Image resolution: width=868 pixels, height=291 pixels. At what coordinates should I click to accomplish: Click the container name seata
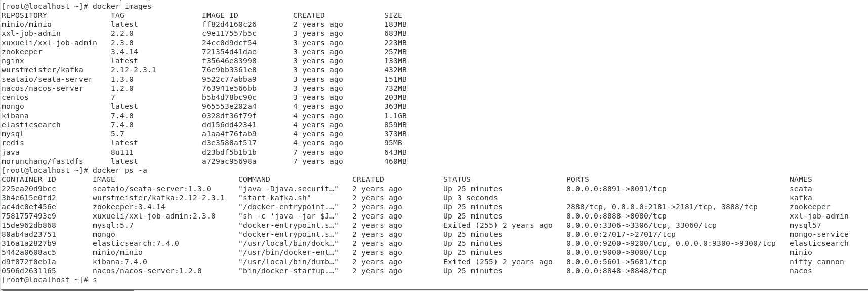pyautogui.click(x=801, y=189)
